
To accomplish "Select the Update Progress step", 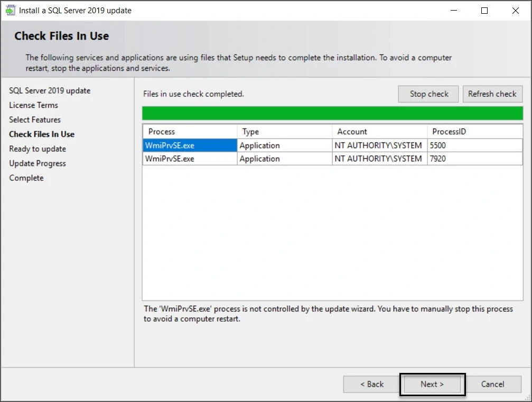I will coord(38,163).
